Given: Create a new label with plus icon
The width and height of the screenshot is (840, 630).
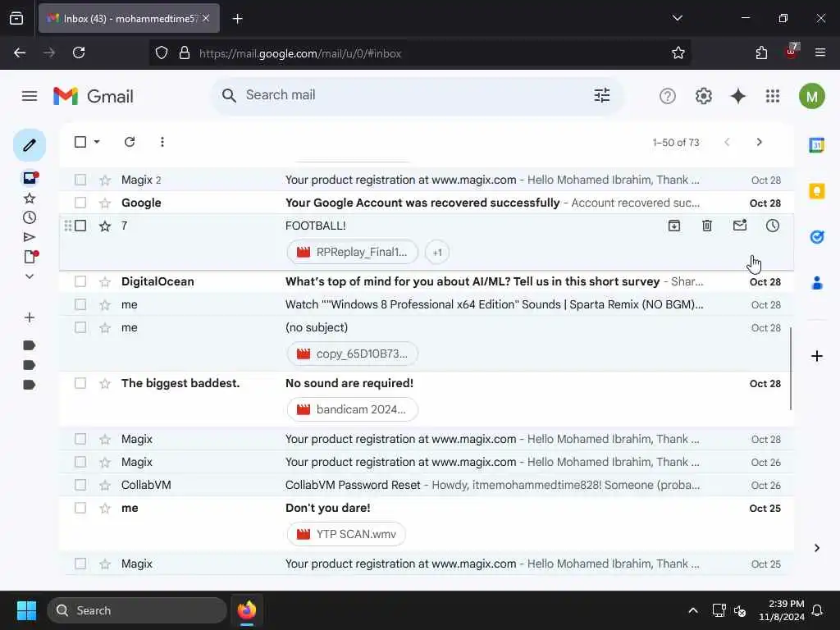Looking at the screenshot, I should [x=30, y=317].
